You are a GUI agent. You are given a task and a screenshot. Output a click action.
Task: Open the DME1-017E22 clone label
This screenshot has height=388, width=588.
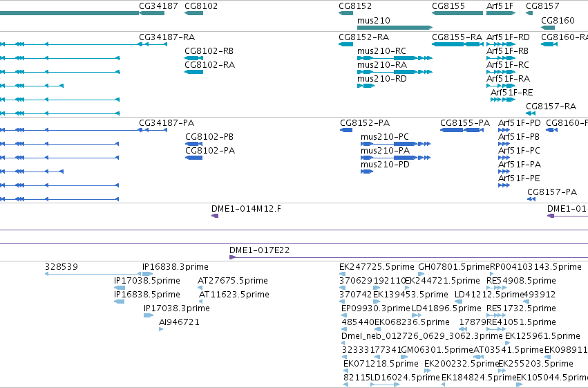260,250
